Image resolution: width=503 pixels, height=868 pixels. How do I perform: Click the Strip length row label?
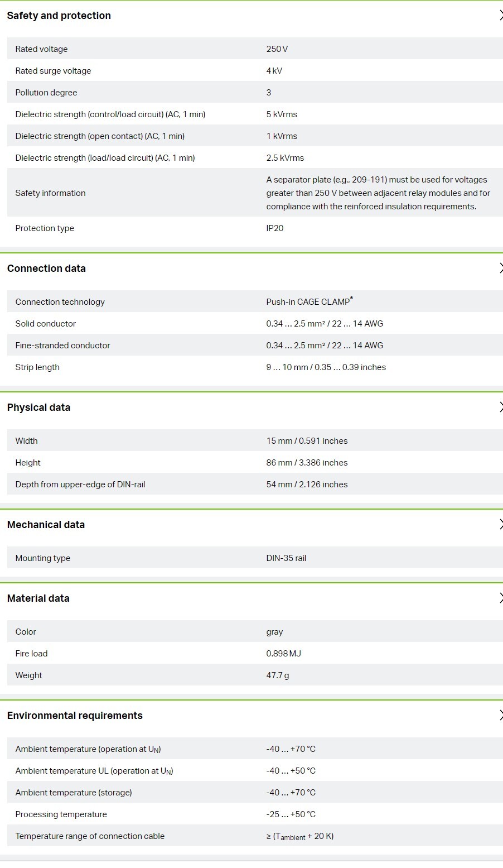tap(37, 367)
